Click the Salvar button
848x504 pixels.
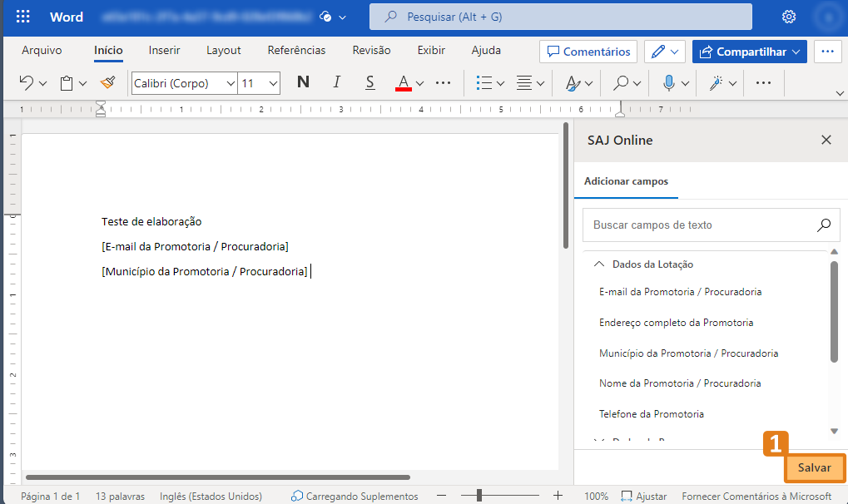pos(814,467)
